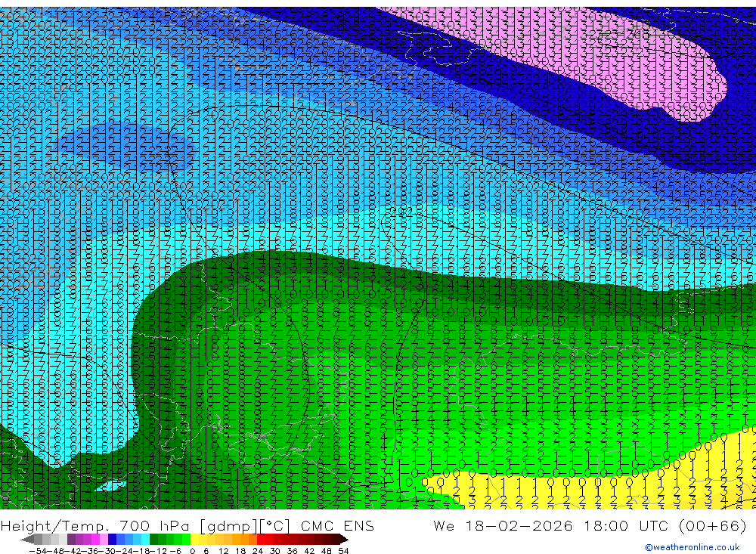Click the '48' positive legend value
Image resolution: width=756 pixels, height=554 pixels.
(x=327, y=551)
